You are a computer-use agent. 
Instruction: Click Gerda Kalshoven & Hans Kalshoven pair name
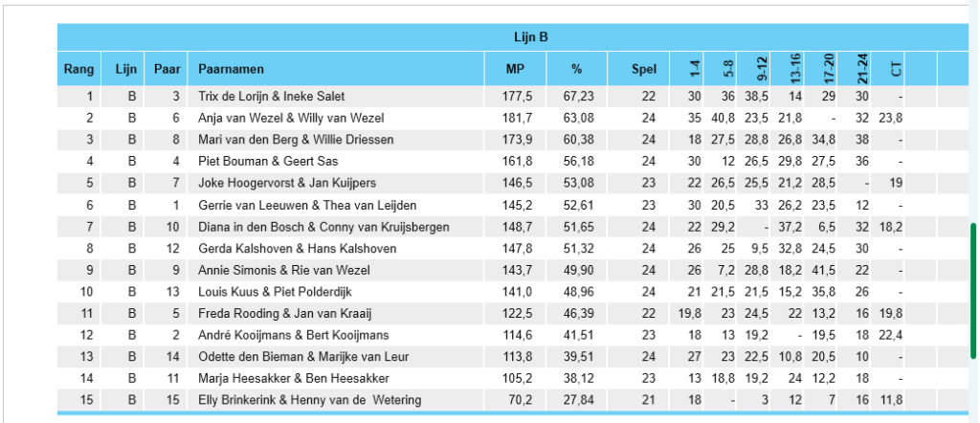tap(297, 249)
